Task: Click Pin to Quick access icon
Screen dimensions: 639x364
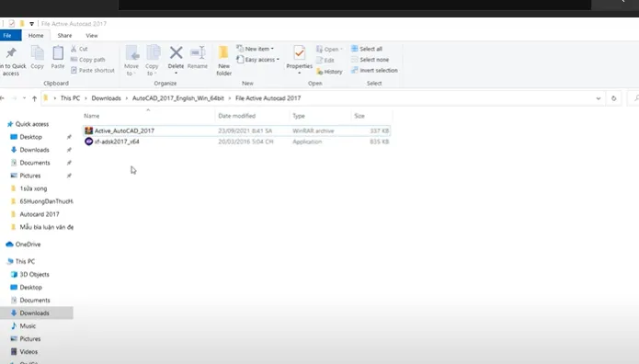Action: 11,53
